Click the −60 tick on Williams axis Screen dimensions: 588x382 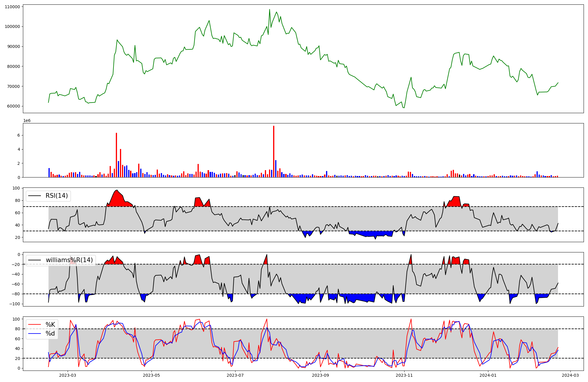pyautogui.click(x=16, y=284)
